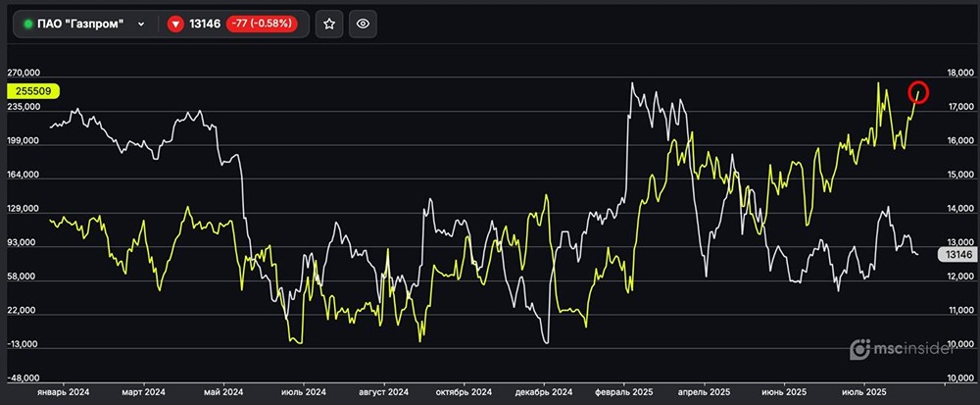Image resolution: width=980 pixels, height=405 pixels.
Task: Click the 13146 price in the header
Action: pos(206,24)
